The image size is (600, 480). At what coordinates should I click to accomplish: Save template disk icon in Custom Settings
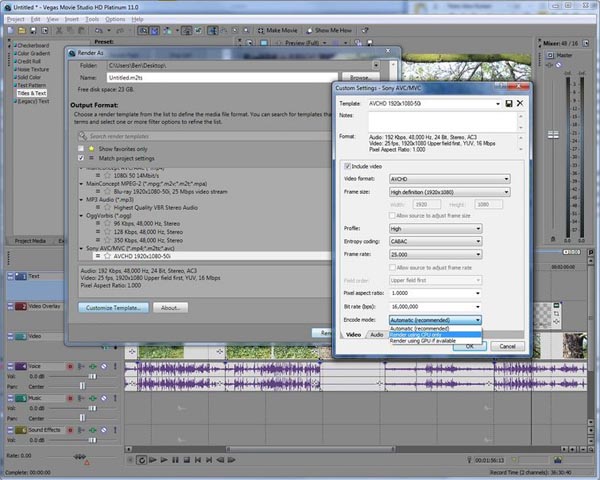[x=509, y=103]
